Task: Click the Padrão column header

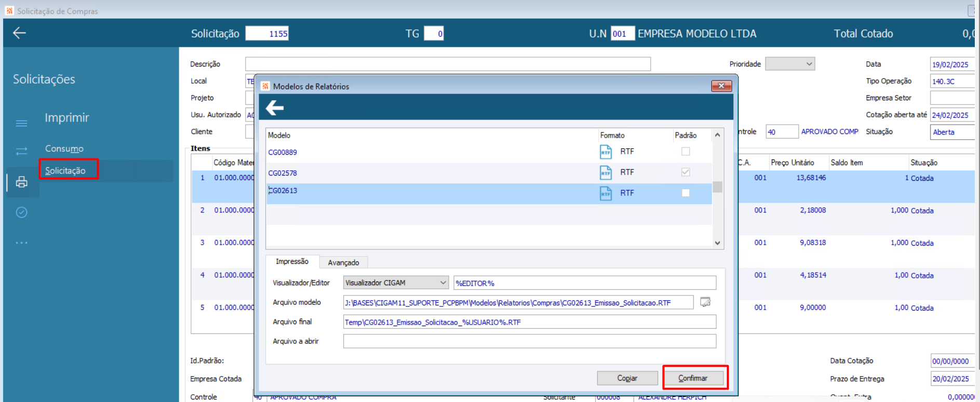Action: pyautogui.click(x=686, y=135)
